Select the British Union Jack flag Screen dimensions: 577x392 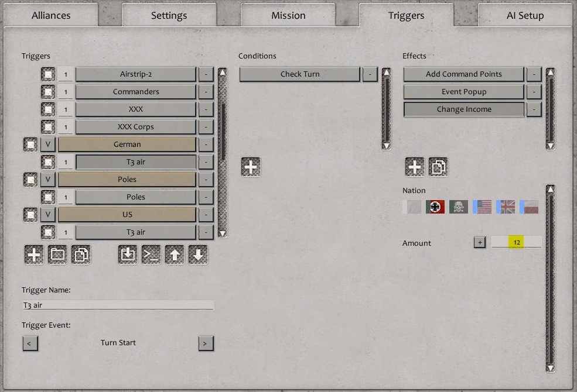(x=506, y=207)
